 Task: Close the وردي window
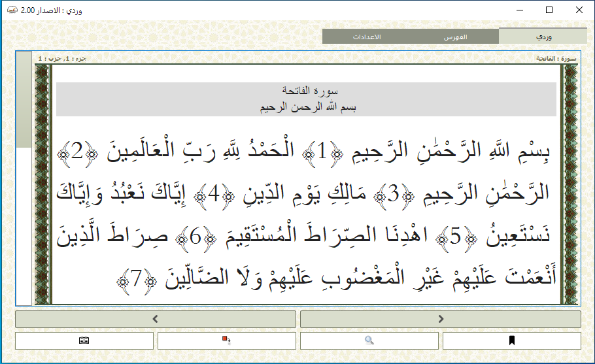[579, 10]
